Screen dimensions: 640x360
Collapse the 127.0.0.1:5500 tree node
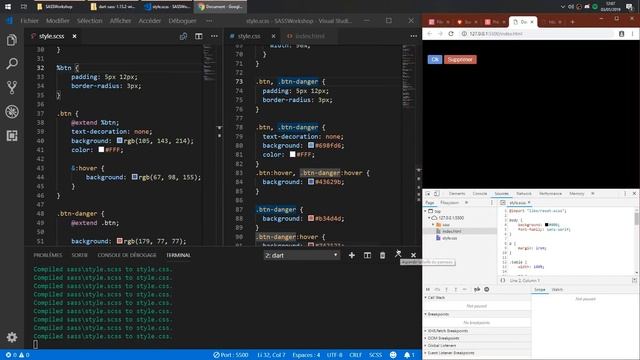429,218
